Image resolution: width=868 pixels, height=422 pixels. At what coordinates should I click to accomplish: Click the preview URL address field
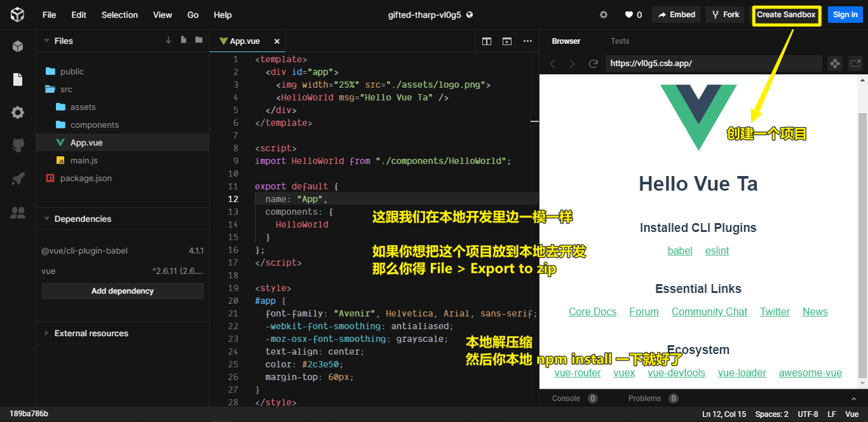pyautogui.click(x=714, y=64)
